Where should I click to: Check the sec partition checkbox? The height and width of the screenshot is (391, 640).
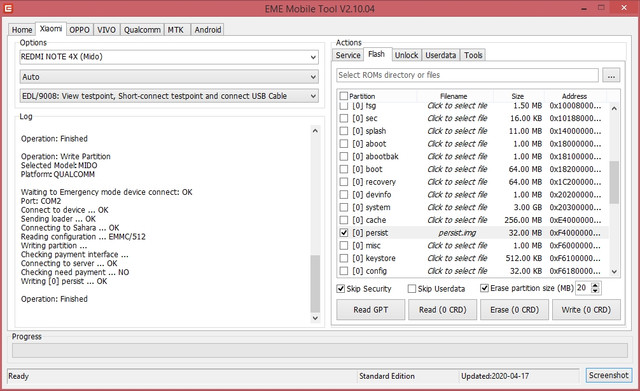pyautogui.click(x=344, y=118)
